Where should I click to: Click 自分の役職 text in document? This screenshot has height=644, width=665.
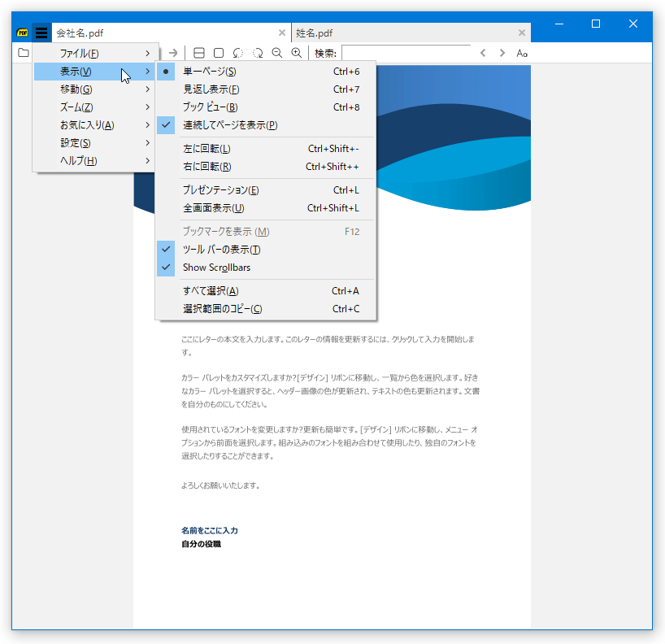tap(201, 544)
